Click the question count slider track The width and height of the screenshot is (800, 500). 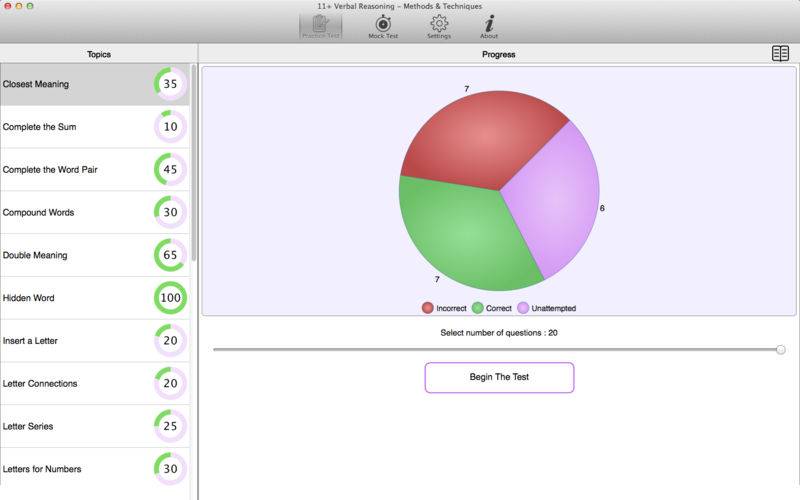pos(497,350)
